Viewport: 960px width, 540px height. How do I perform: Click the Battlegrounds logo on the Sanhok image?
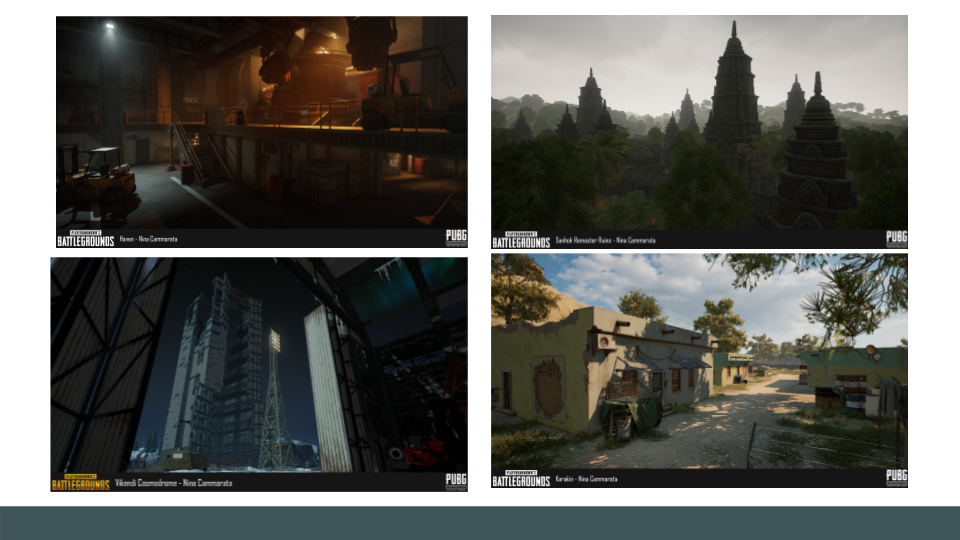click(x=521, y=240)
